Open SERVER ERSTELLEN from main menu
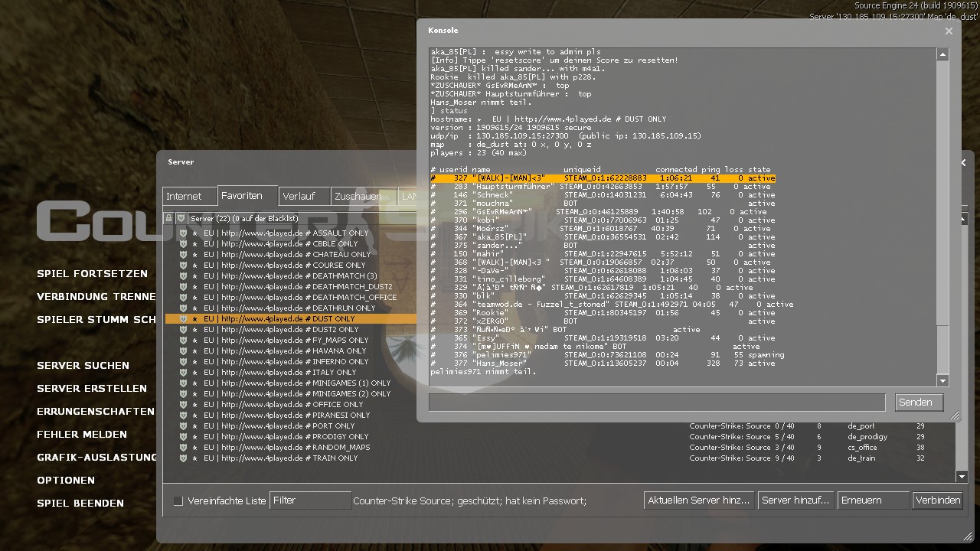The image size is (980, 551). 92,389
